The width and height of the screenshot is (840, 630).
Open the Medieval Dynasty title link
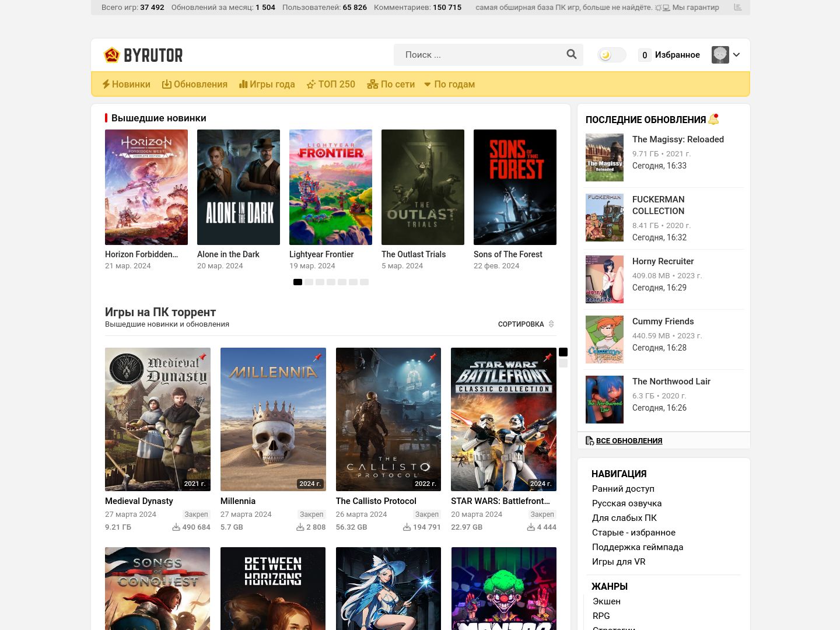point(139,501)
